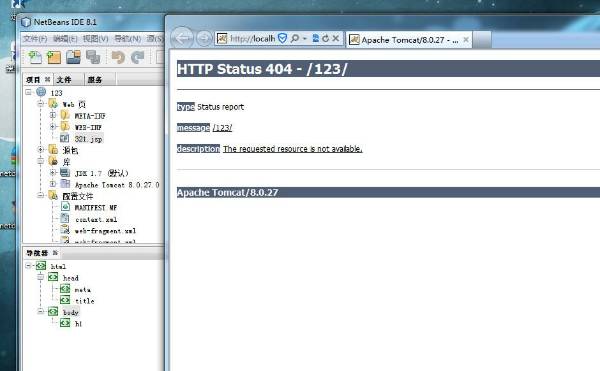Viewport: 600px width, 371px height.
Task: Click the 'HTTP Status 404 - /123/' heading
Action: [262, 69]
